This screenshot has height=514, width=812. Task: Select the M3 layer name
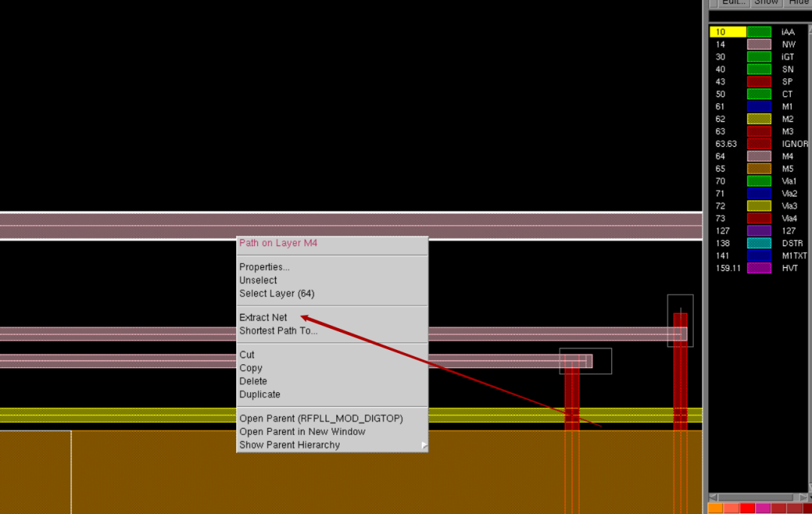click(x=787, y=132)
